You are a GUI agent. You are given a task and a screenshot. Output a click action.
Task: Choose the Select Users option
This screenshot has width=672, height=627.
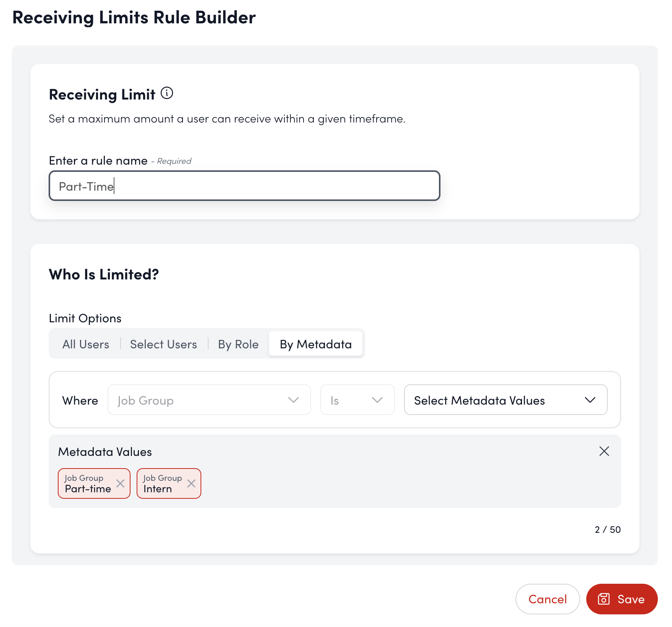(x=163, y=344)
